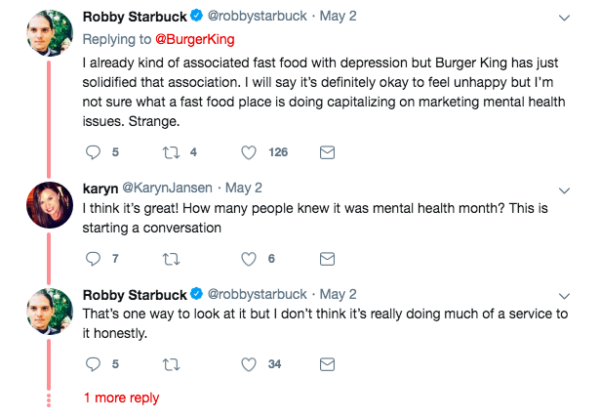Expand the options chevron on karyn's tweet
This screenshot has width=600, height=419.
[564, 190]
